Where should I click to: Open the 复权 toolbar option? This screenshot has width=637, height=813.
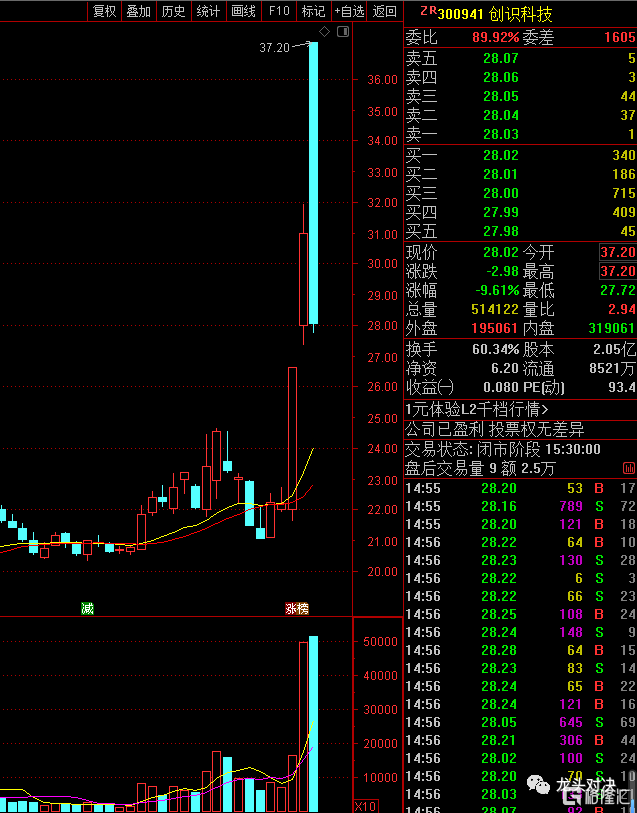tap(104, 11)
